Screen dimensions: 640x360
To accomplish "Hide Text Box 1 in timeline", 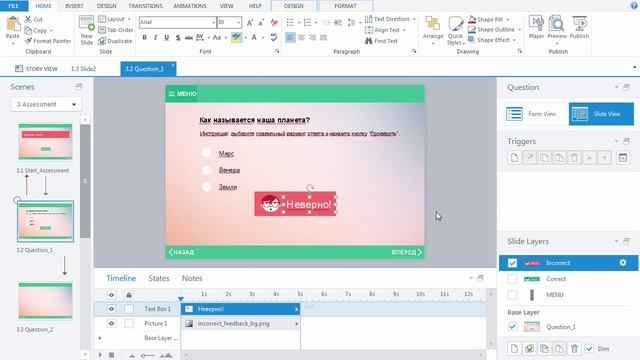I will (111, 309).
